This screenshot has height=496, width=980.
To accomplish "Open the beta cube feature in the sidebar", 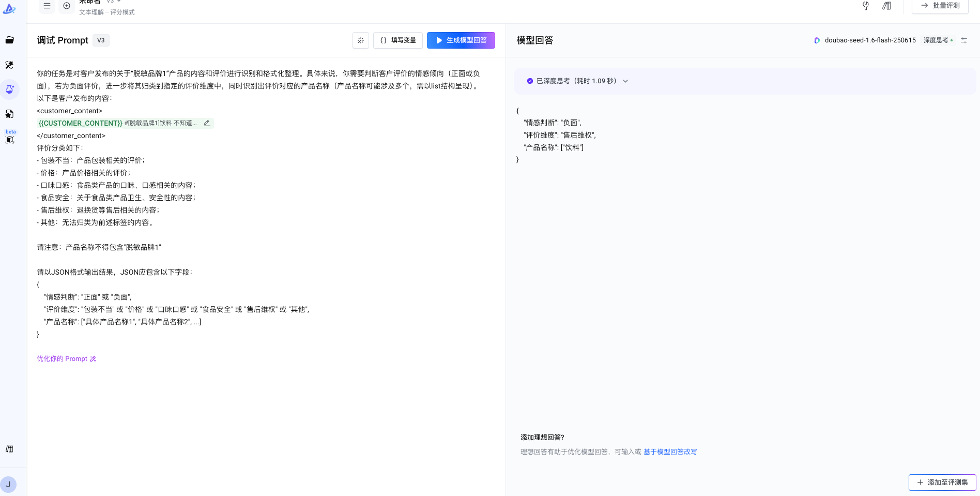I will click(x=9, y=139).
